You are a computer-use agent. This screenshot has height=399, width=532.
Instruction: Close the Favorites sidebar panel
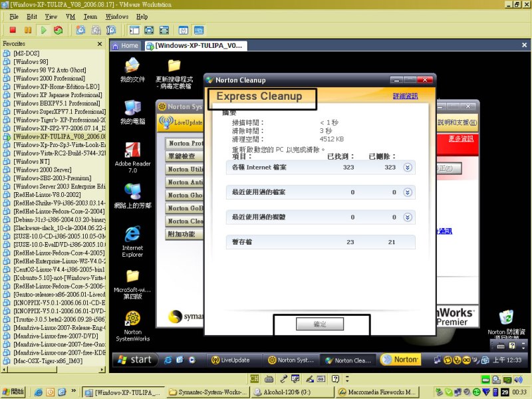(x=99, y=44)
